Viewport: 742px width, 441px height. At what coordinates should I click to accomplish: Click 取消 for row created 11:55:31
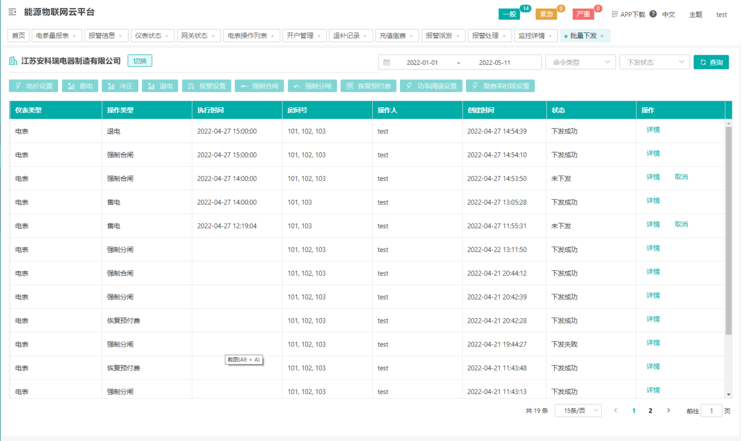pyautogui.click(x=681, y=224)
